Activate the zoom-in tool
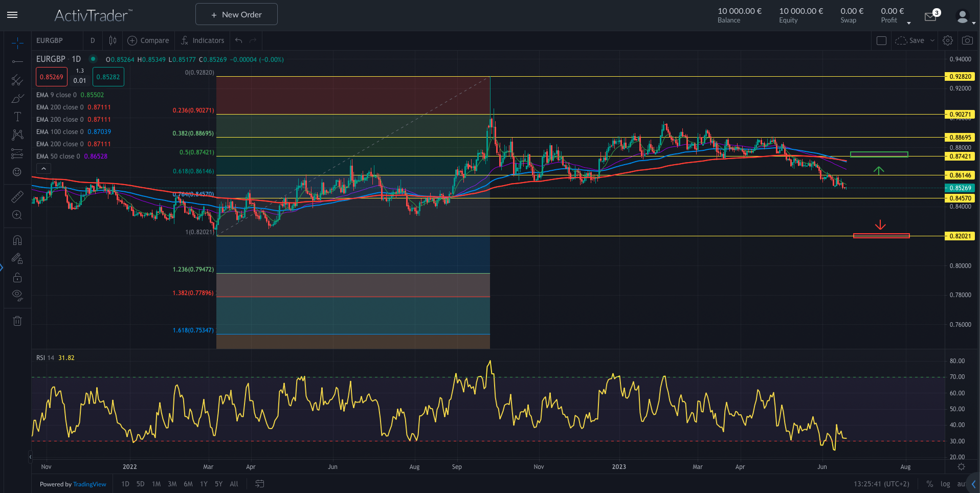This screenshot has height=493, width=980. pos(17,215)
